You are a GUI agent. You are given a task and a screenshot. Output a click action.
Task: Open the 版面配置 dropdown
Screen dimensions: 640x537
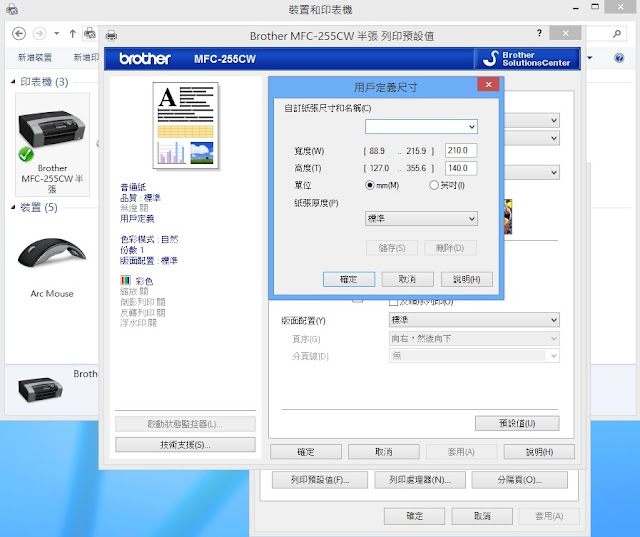coord(474,320)
